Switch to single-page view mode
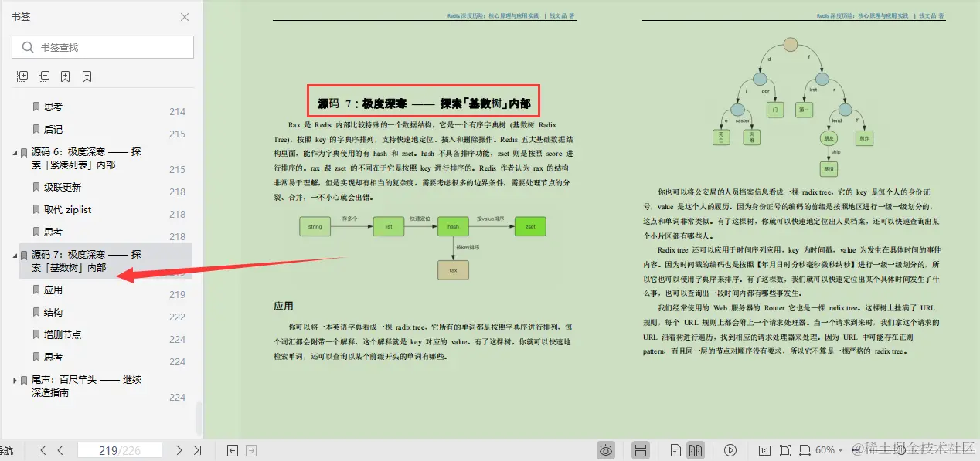Viewport: 980px width, 461px height. (676, 449)
